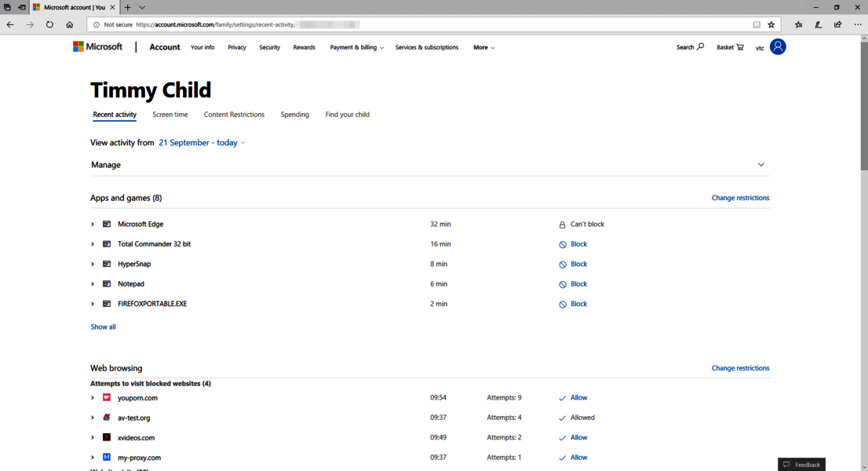Add page to favorites star icon
This screenshot has height=471, width=868.
(771, 25)
